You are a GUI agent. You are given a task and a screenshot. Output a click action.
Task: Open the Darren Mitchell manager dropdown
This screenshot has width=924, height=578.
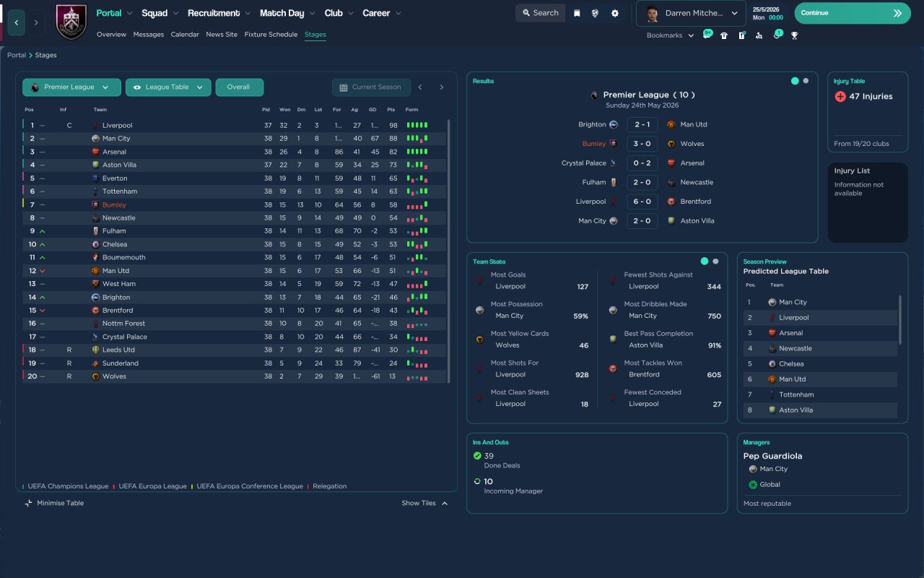691,13
